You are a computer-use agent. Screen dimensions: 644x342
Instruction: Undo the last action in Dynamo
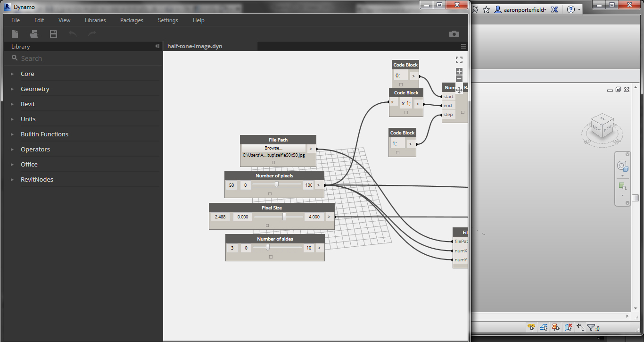point(73,34)
